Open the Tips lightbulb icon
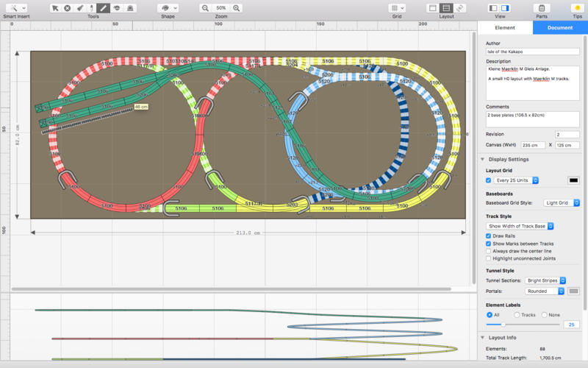 577,7
